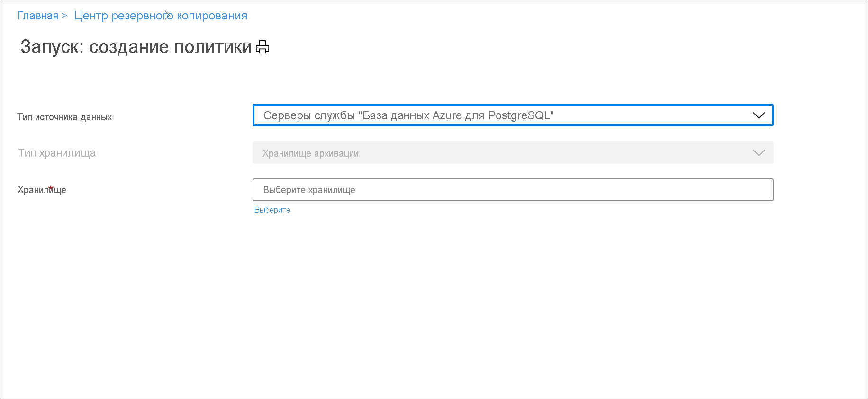Go to Центр резервного копирования breadcrumb
Viewport: 868px width, 399px height.
pyautogui.click(x=161, y=16)
